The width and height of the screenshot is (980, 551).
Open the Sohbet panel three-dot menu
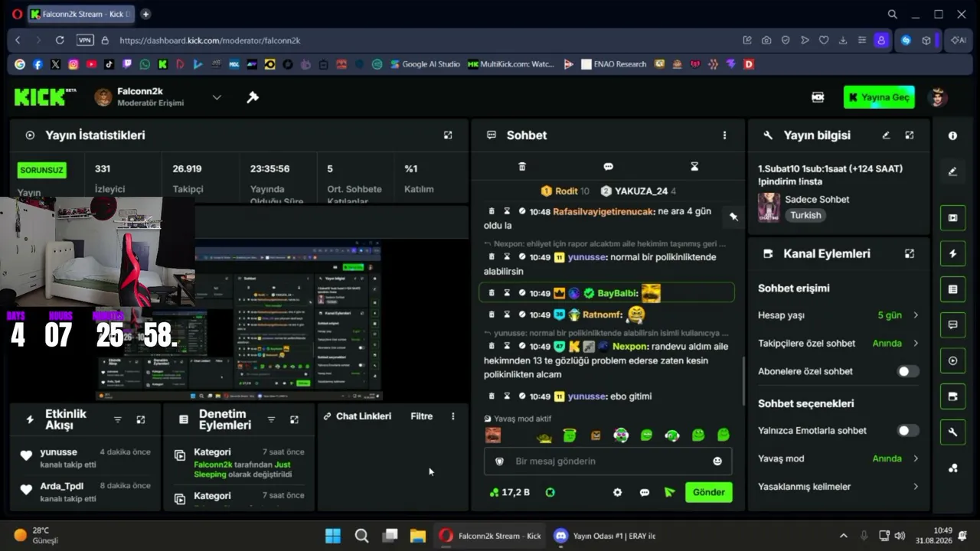pos(724,135)
